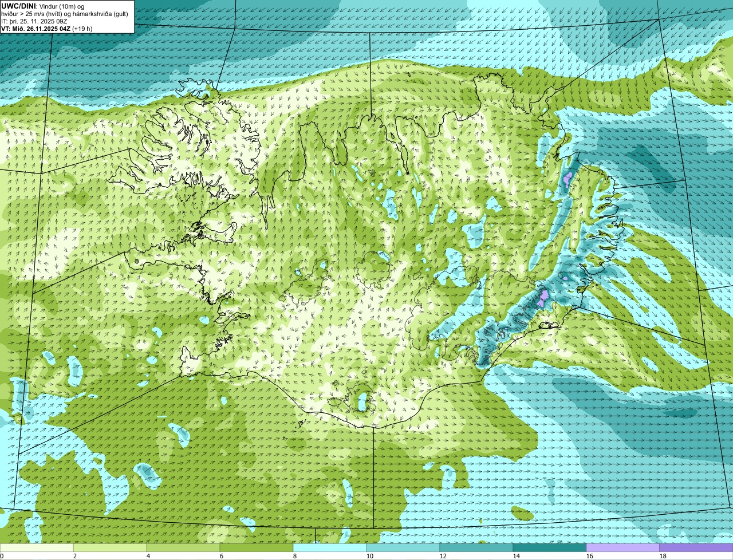The height and width of the screenshot is (560, 733).
Task: Click the '8' value on the color scale
Action: pos(295,556)
